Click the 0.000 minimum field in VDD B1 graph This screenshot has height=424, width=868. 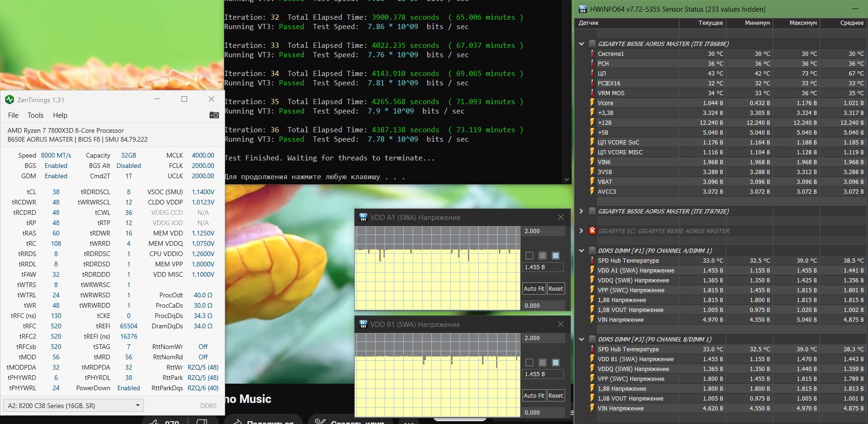pos(543,412)
